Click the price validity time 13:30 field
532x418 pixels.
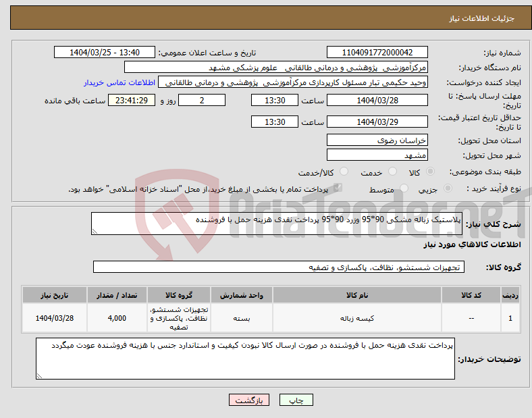point(275,122)
